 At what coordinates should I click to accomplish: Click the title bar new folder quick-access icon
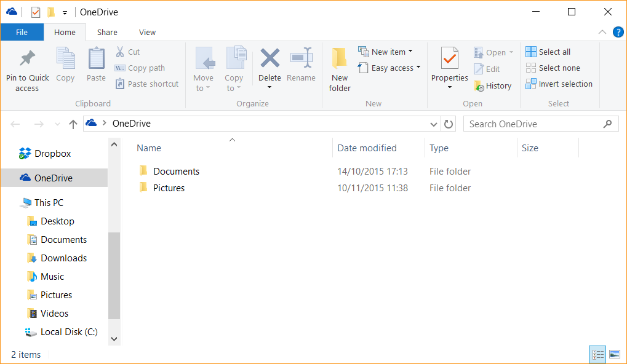click(x=51, y=12)
